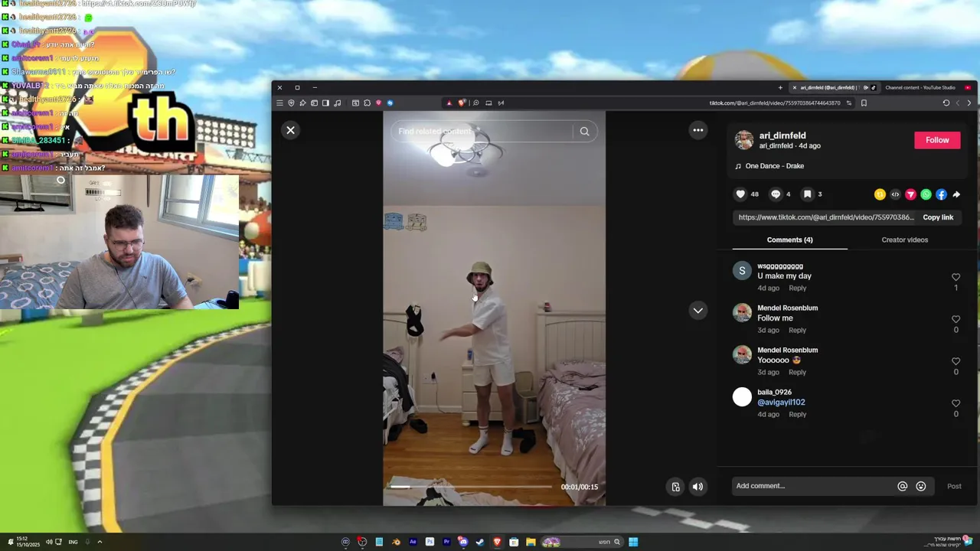980x551 pixels.
Task: Click the Add comment input field
Action: (814, 486)
